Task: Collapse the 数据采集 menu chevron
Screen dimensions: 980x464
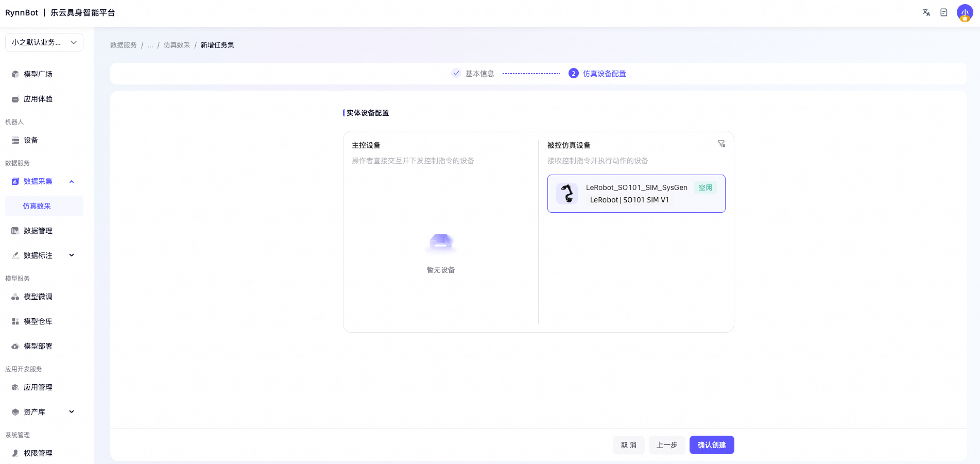Action: point(72,181)
